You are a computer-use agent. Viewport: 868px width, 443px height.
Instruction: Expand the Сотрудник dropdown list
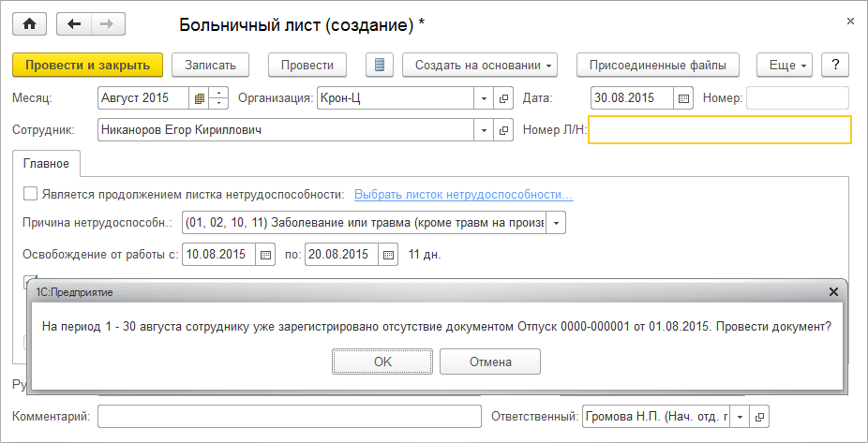coord(484,130)
